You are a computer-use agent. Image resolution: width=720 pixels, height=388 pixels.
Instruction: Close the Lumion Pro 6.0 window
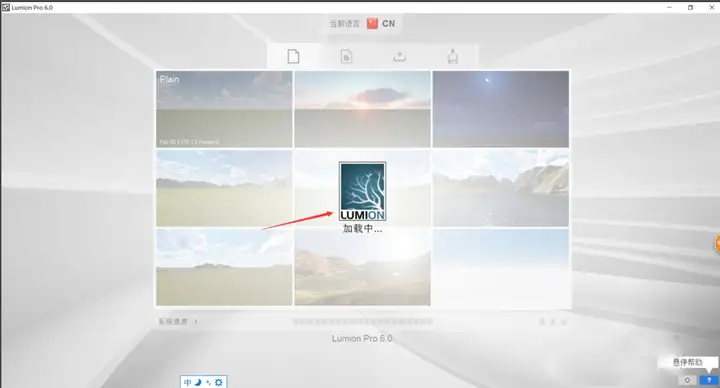click(711, 7)
